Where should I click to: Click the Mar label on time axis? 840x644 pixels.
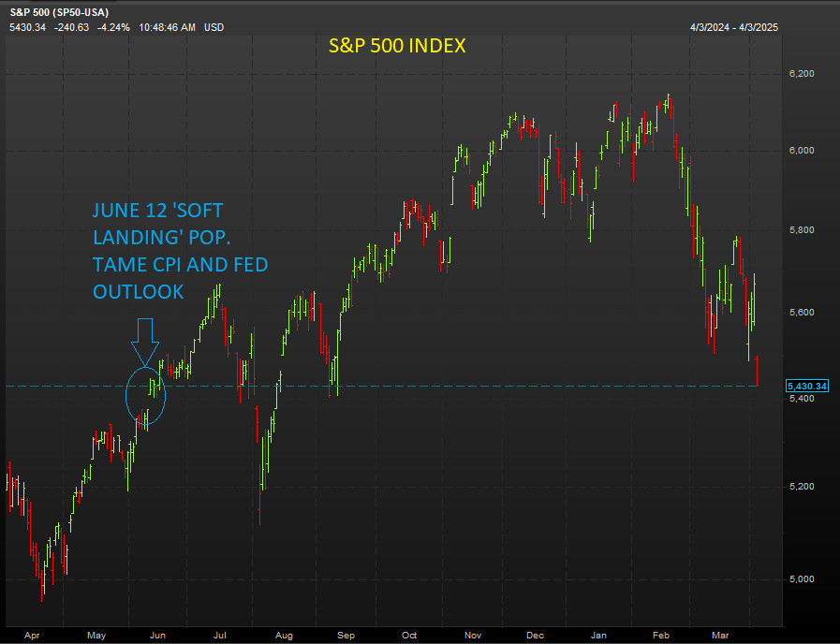click(x=720, y=636)
